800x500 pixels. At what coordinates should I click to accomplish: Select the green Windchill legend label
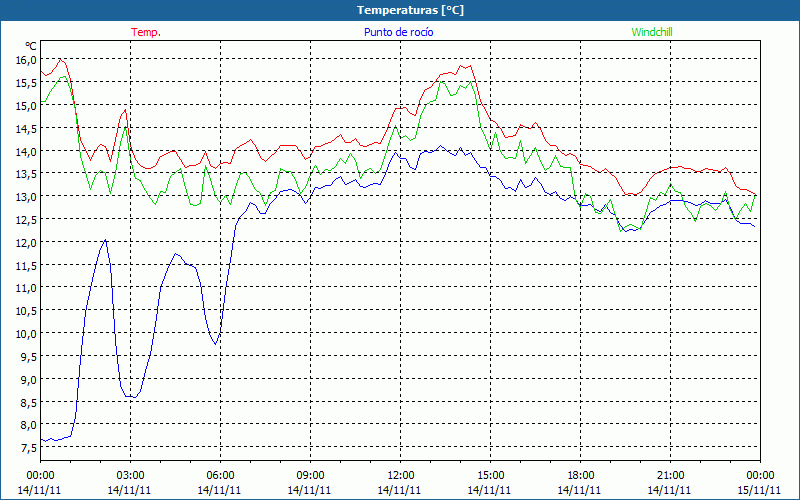[652, 32]
